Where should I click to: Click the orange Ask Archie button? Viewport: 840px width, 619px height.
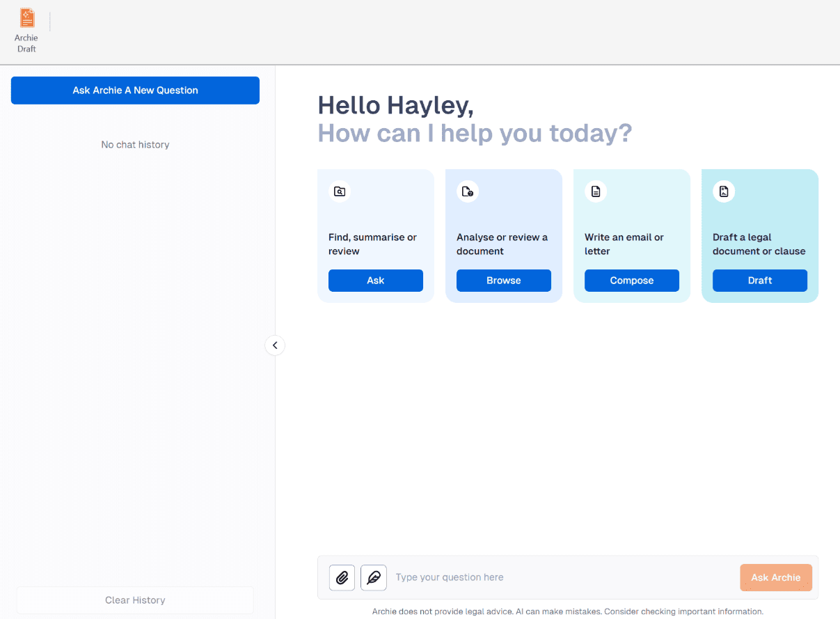[776, 577]
